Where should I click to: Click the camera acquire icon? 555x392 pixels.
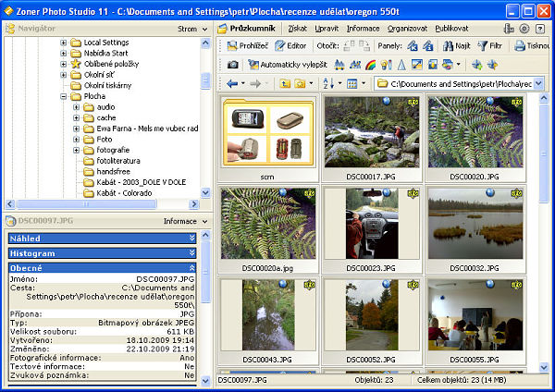click(x=233, y=65)
